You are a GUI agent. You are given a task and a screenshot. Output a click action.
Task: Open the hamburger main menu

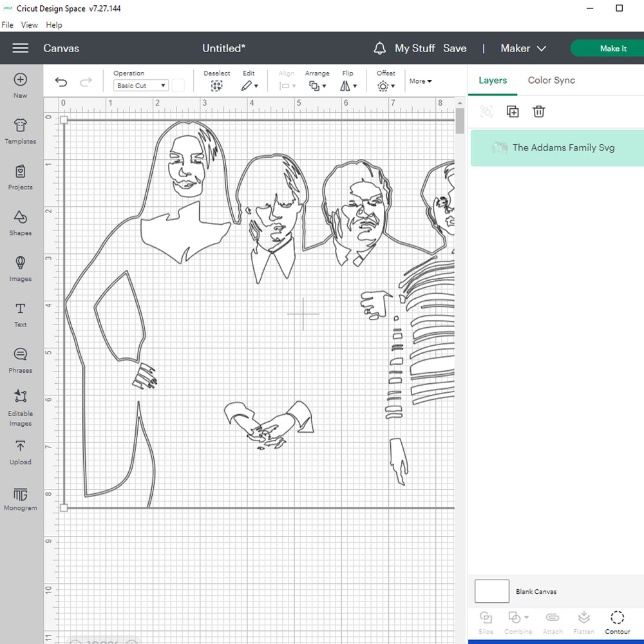click(21, 48)
